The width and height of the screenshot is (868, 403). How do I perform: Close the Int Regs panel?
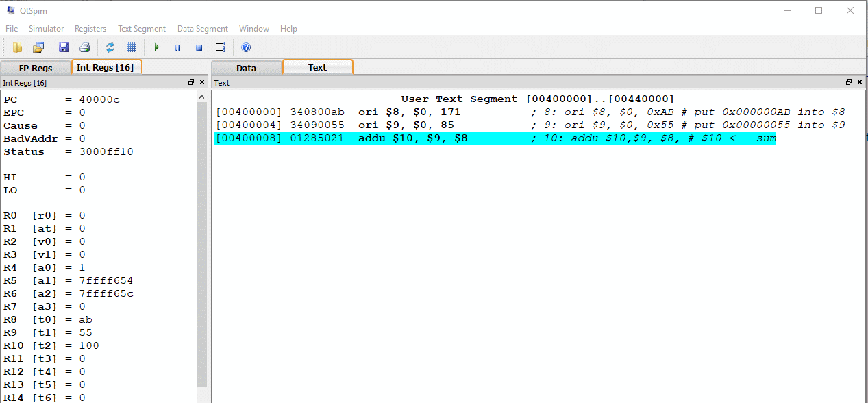pos(201,82)
